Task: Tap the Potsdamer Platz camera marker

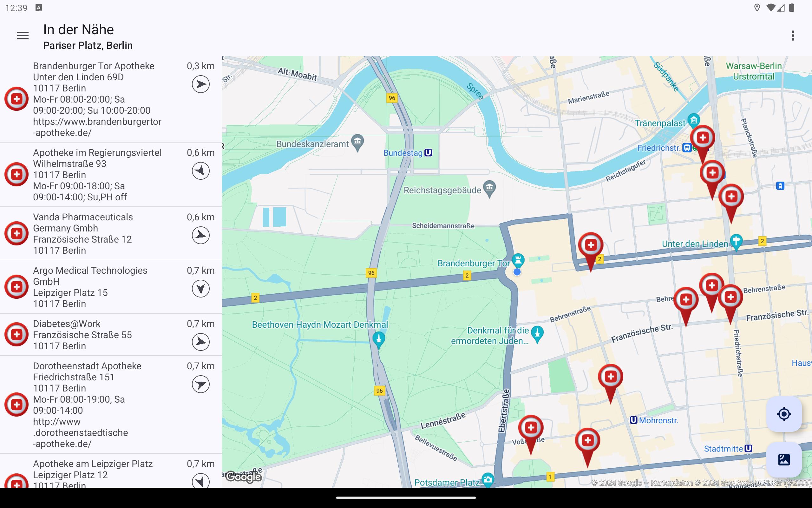Action: [x=488, y=479]
